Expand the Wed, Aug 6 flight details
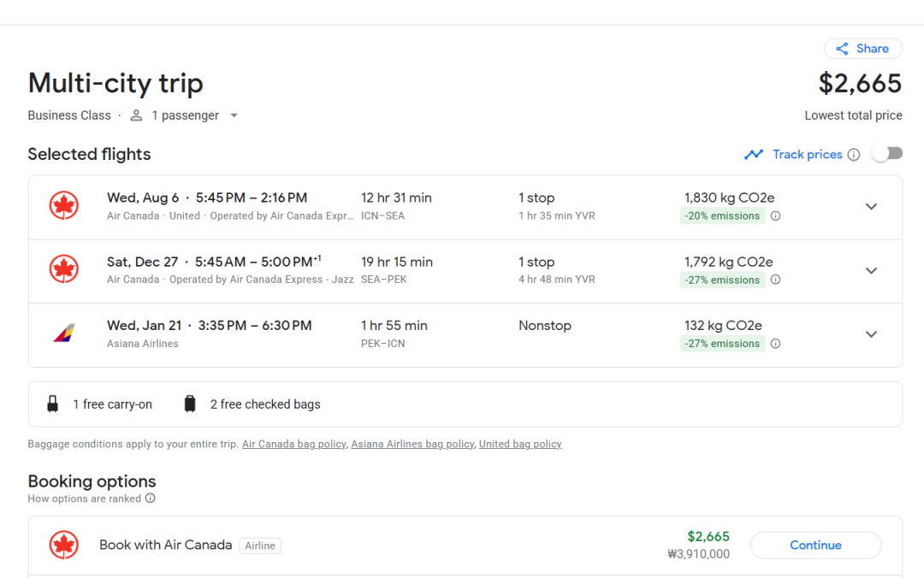 click(871, 207)
